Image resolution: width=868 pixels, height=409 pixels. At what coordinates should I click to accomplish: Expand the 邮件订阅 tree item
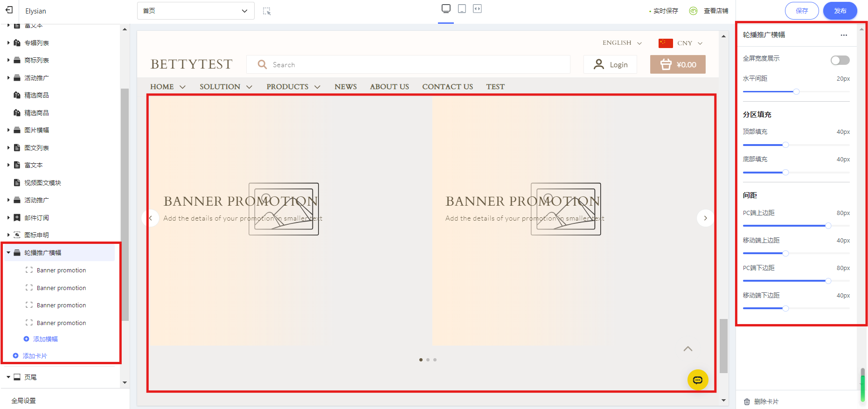(x=8, y=218)
